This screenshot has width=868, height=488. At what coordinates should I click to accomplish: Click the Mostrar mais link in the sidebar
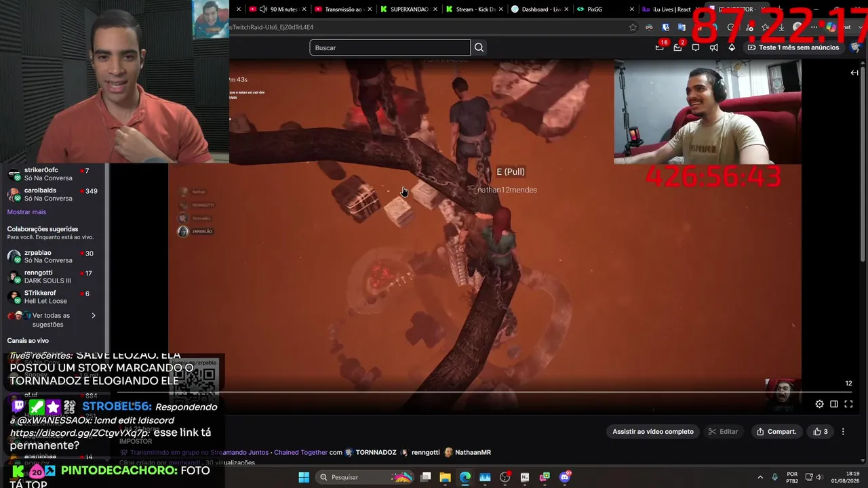[x=26, y=212]
